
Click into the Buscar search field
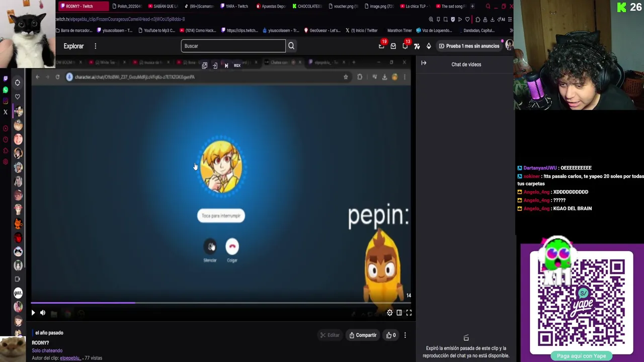coord(233,46)
